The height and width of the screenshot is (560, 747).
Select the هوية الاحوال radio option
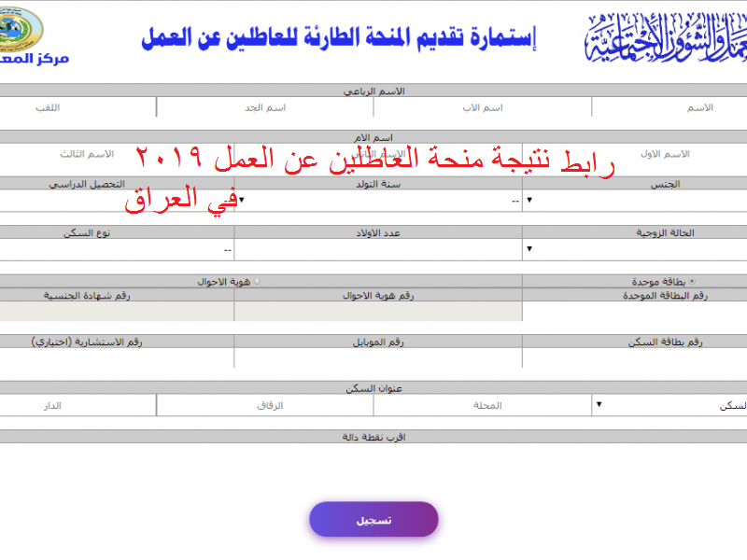(258, 282)
